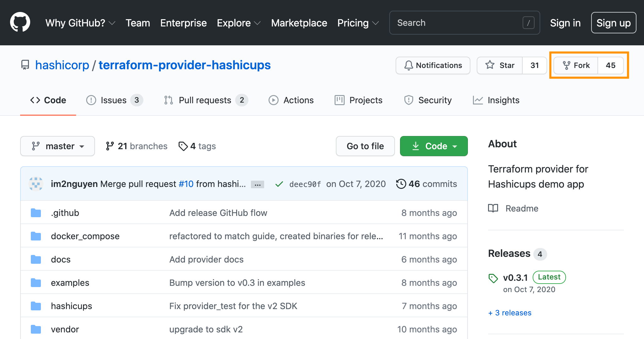Click the Notifications bell icon
This screenshot has width=644, height=339.
409,65
